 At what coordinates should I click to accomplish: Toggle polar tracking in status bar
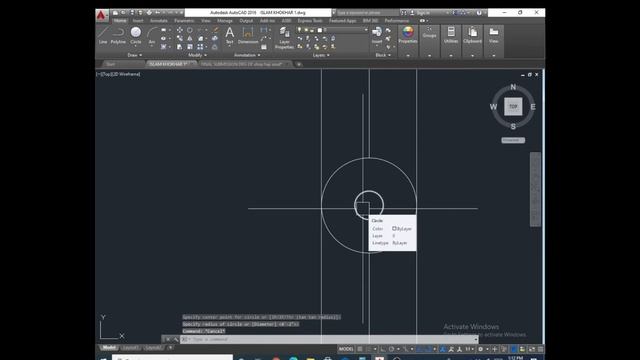click(x=391, y=349)
